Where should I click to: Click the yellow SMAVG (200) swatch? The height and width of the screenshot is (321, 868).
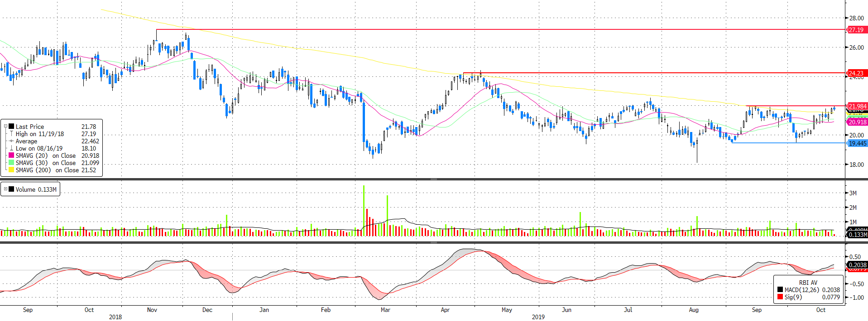pyautogui.click(x=11, y=170)
